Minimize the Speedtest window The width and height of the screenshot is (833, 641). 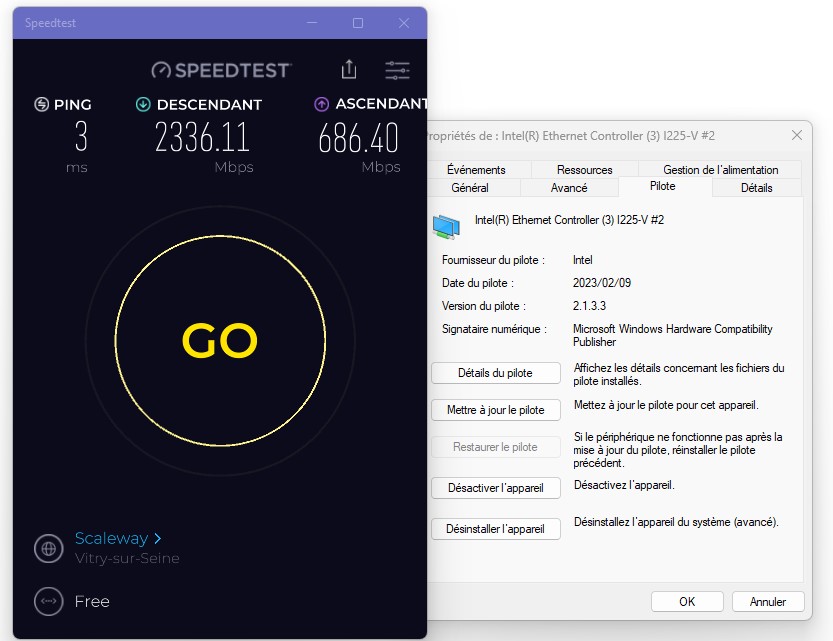tap(312, 23)
